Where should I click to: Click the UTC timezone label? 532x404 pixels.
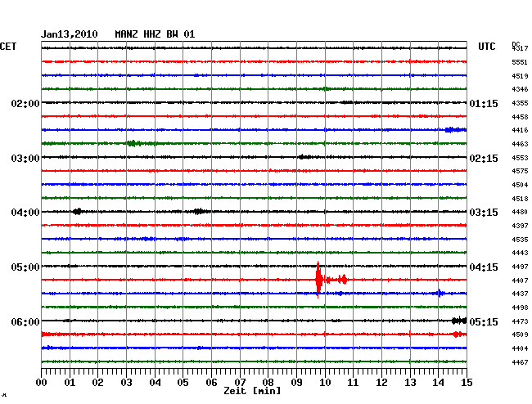[486, 47]
